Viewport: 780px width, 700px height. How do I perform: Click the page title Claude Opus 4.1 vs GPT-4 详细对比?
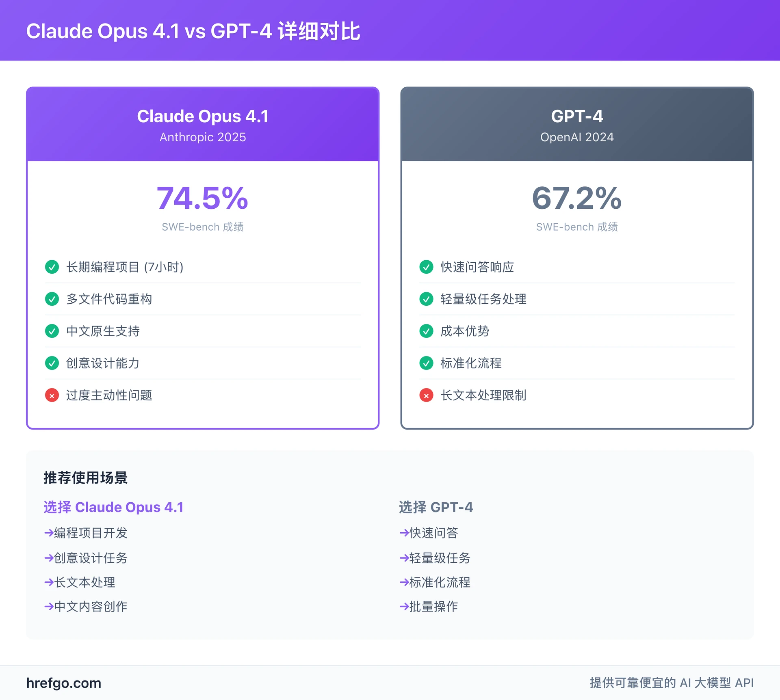click(193, 31)
